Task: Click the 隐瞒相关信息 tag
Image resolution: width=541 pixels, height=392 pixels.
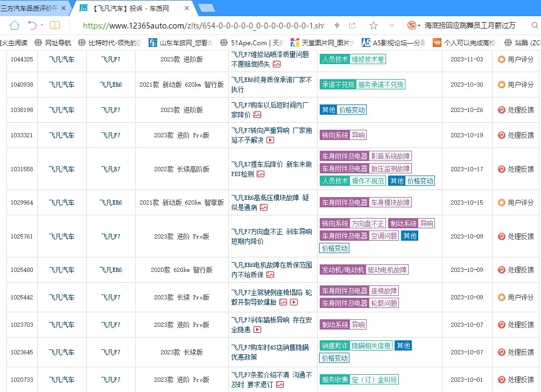Action: point(371,346)
